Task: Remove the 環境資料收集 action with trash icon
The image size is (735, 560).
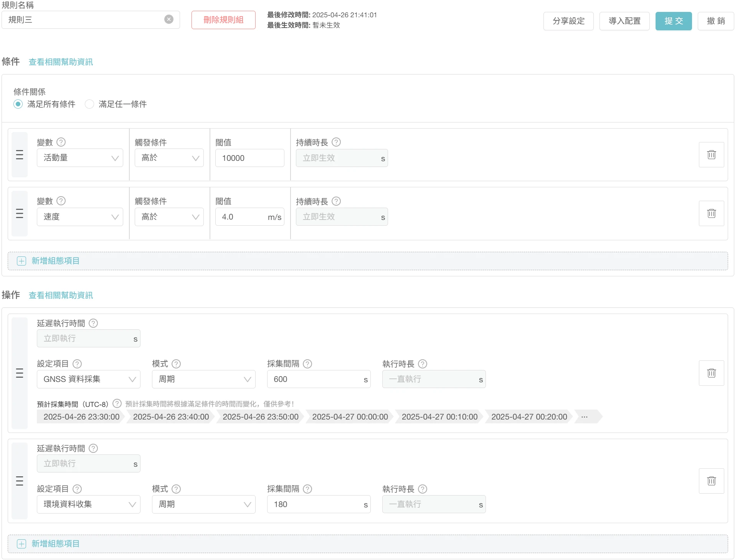Action: tap(711, 481)
